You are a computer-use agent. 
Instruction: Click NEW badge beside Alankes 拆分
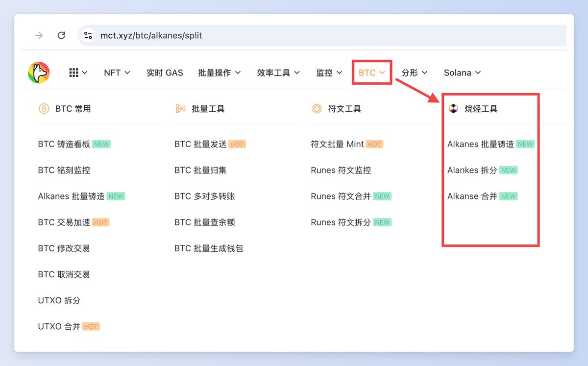[509, 170]
